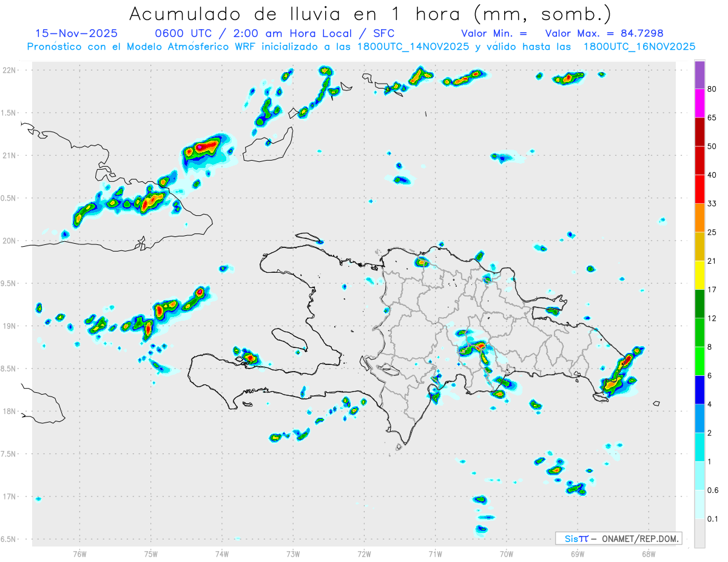Click the 76W longitude label

[x=79, y=554]
